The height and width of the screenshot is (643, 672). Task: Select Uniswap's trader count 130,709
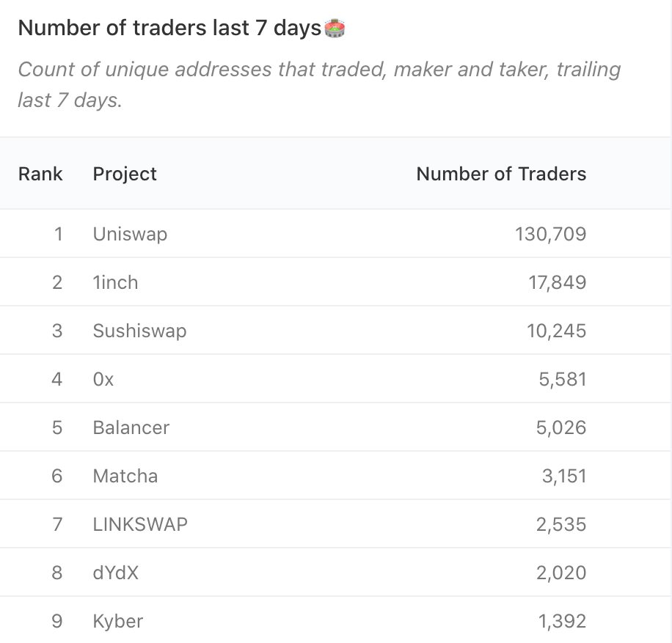[x=550, y=235]
